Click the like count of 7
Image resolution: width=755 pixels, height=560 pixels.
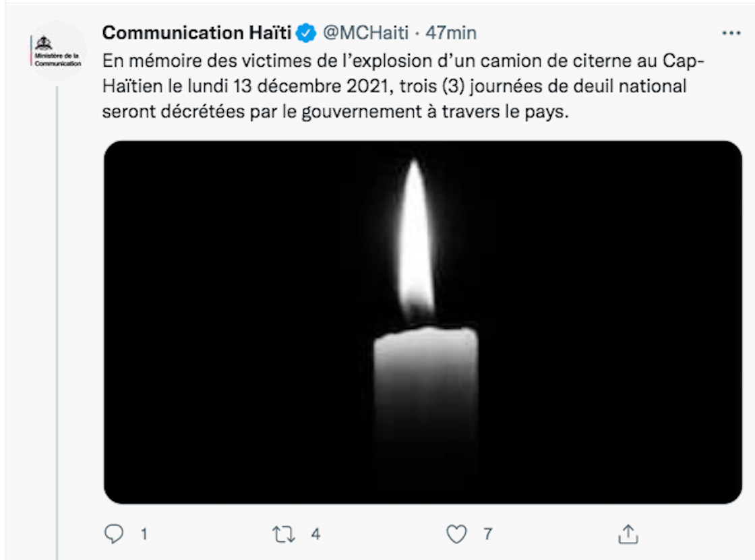point(487,535)
